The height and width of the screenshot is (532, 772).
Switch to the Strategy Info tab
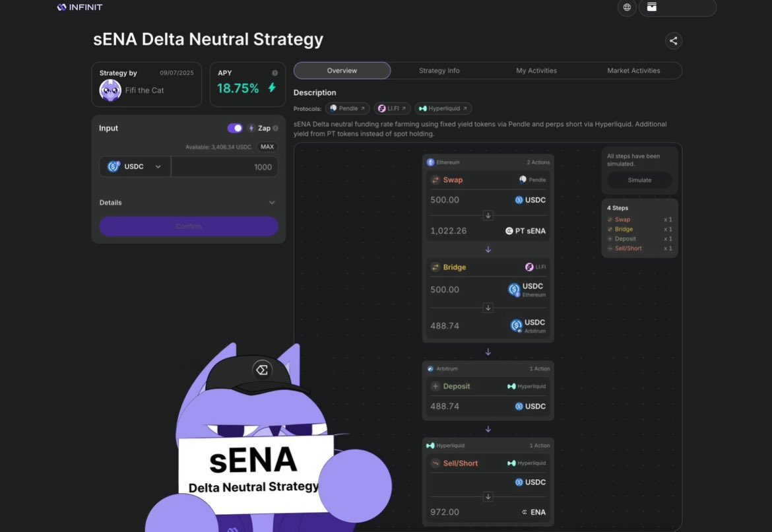tap(438, 70)
